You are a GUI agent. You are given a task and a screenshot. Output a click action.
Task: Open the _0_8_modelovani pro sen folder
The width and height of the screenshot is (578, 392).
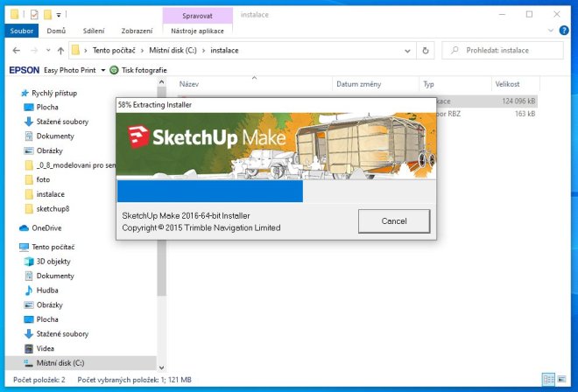[x=75, y=165]
